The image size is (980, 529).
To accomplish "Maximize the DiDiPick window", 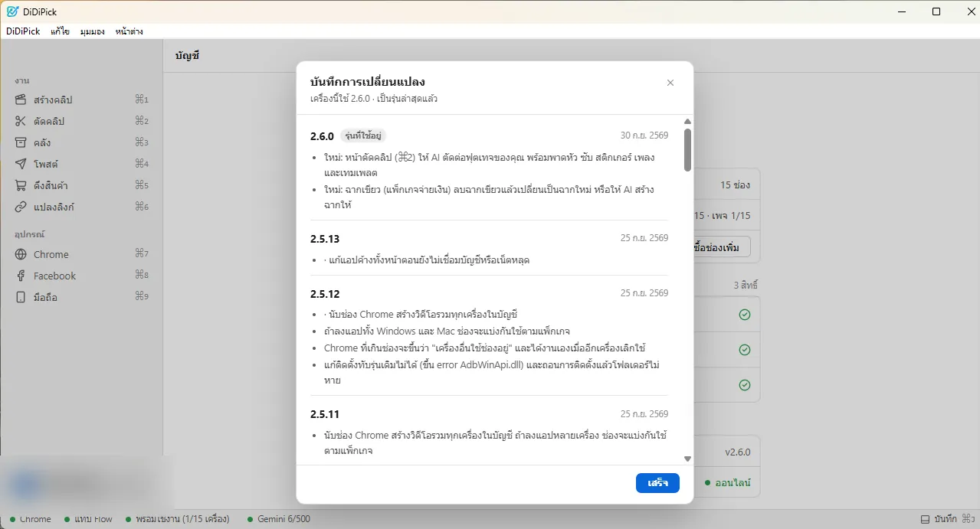I will click(936, 11).
